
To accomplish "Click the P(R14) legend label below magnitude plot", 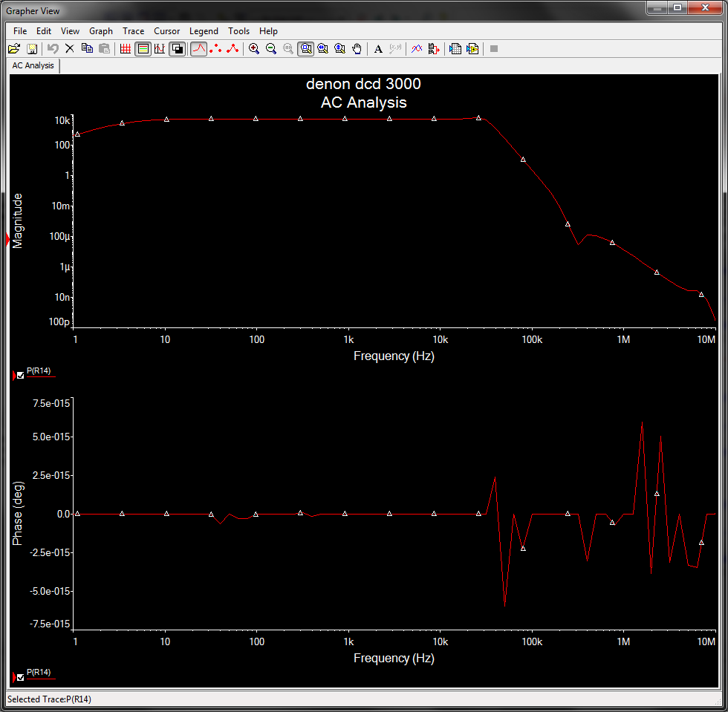I will [x=39, y=370].
